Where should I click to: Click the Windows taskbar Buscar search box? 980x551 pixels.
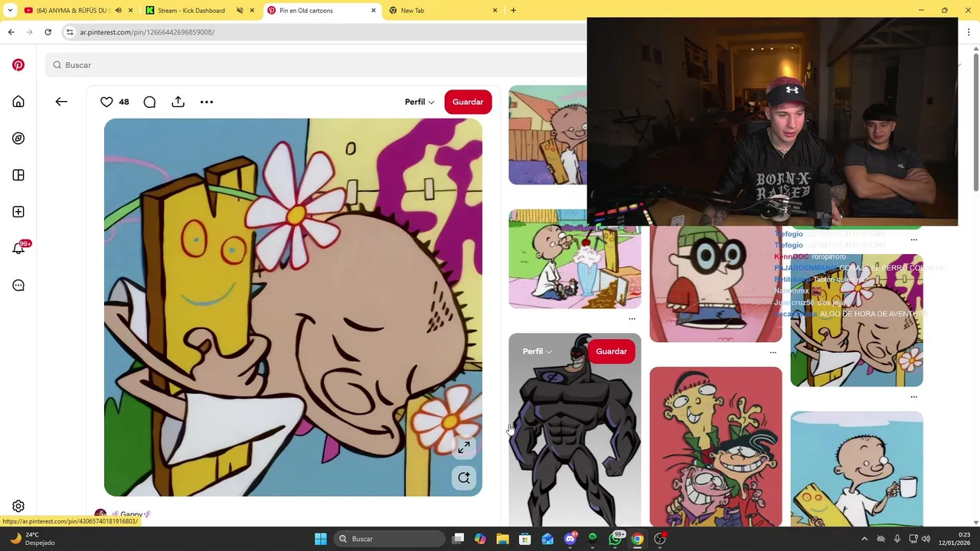(390, 539)
